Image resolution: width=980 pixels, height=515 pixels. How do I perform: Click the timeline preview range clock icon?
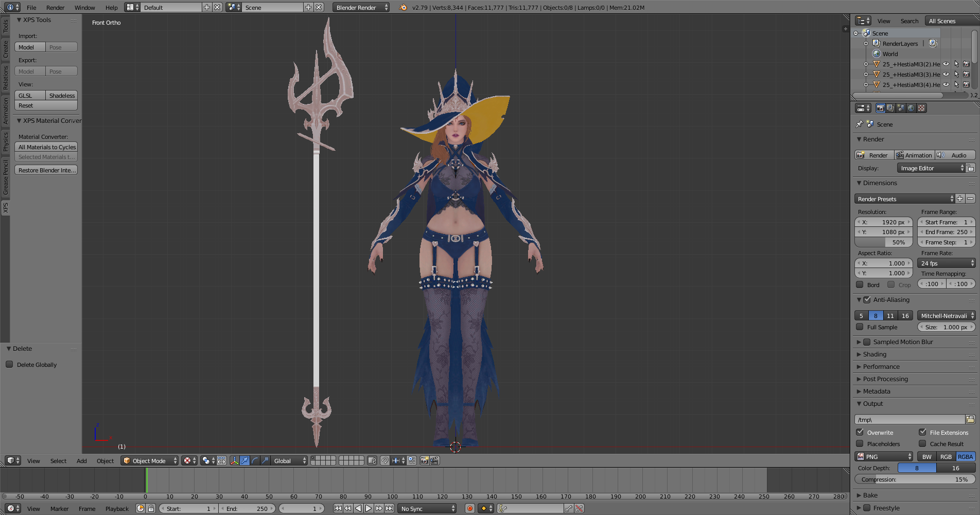pyautogui.click(x=141, y=508)
